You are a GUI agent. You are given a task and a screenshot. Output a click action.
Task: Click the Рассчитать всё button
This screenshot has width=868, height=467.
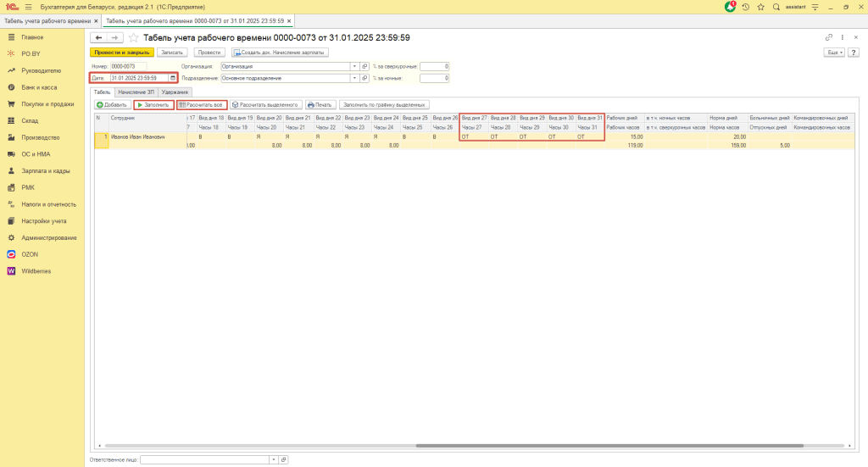[201, 104]
